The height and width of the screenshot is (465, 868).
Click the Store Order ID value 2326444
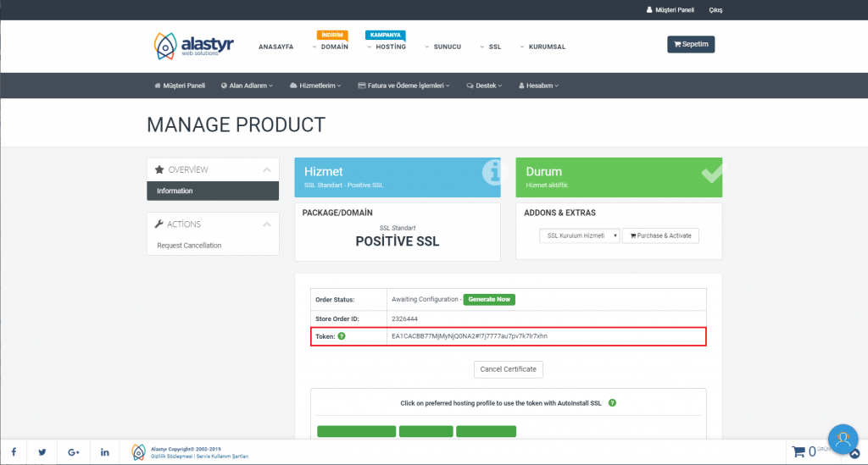coord(404,319)
